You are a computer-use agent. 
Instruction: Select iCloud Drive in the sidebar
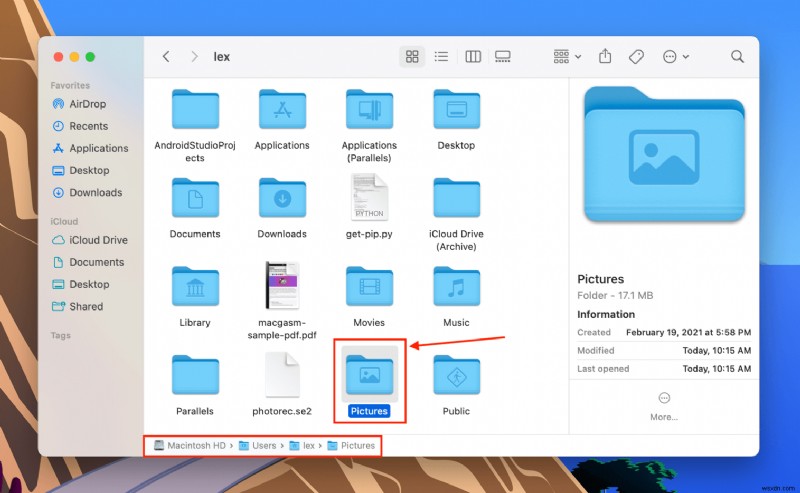coord(98,240)
